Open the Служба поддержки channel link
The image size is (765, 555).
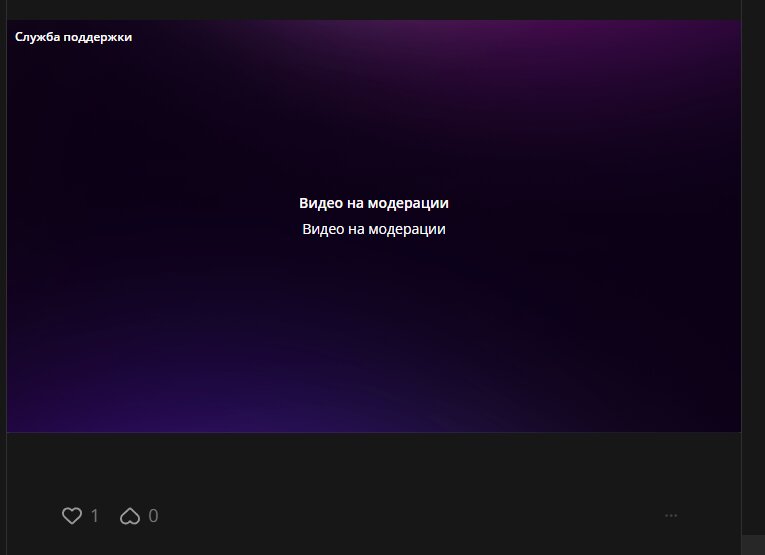73,37
